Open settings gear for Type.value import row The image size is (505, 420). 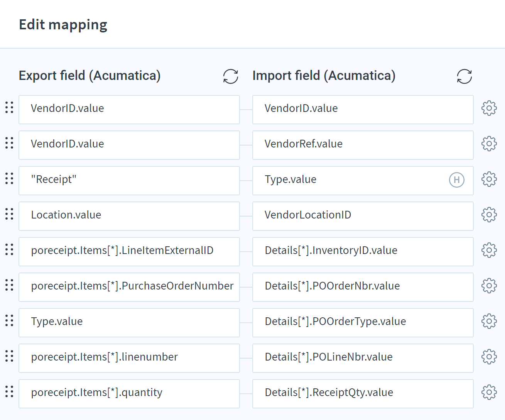tap(489, 179)
